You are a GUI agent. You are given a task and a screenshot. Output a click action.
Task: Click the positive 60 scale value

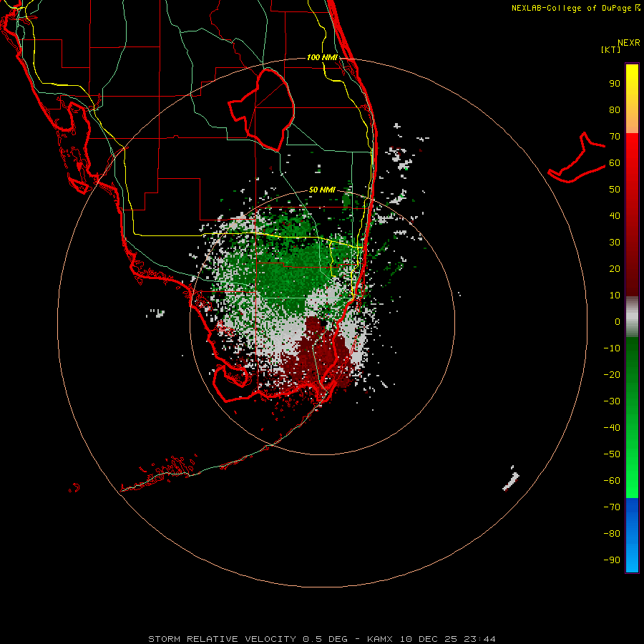pyautogui.click(x=615, y=162)
